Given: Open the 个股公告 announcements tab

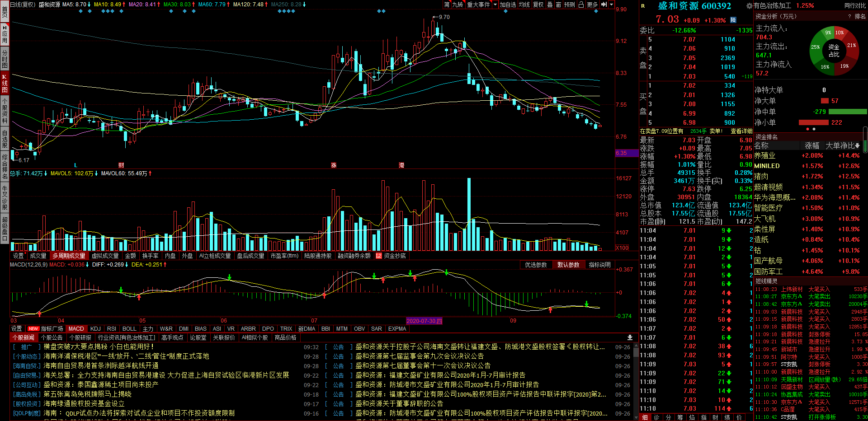Looking at the screenshot, I should [x=52, y=337].
